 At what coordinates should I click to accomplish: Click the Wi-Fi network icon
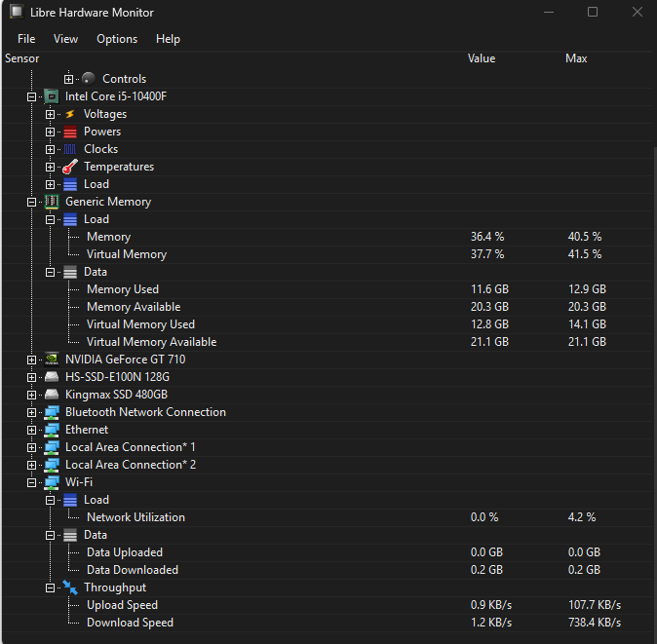[x=52, y=483]
